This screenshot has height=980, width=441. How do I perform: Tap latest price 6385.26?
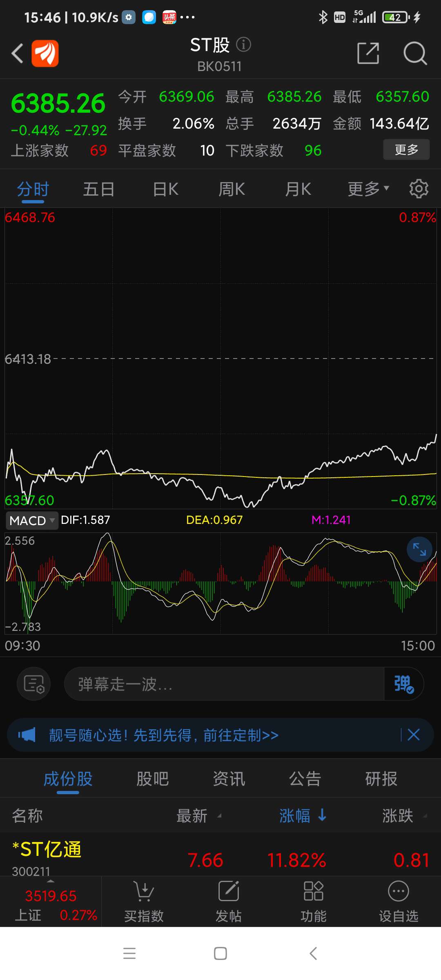click(58, 103)
